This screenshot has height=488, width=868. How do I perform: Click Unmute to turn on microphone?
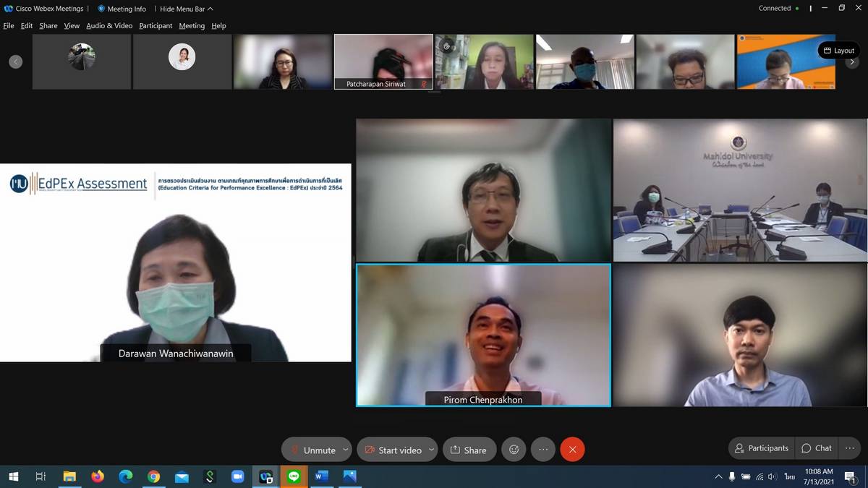(312, 450)
